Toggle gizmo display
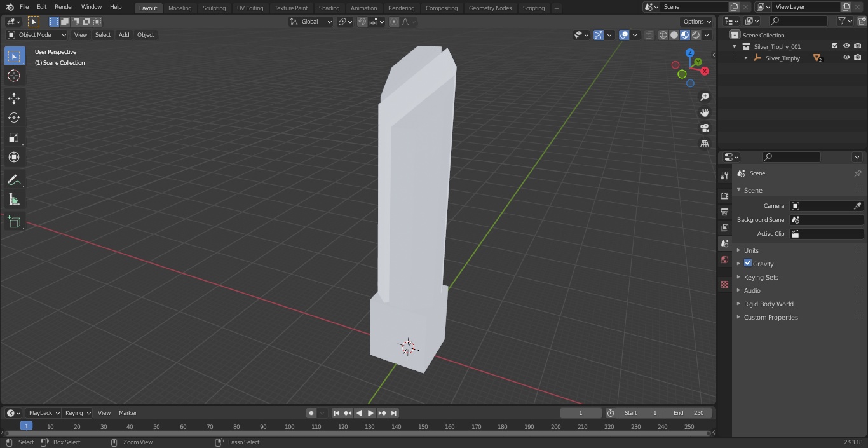868x448 pixels. pos(599,35)
